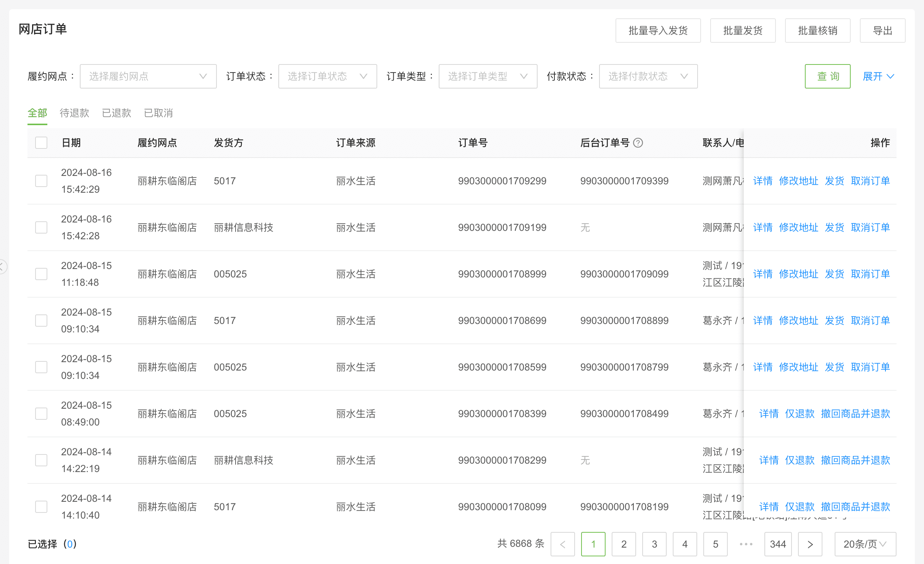Switch to the 已取消 tab
The width and height of the screenshot is (924, 564).
coord(158,113)
